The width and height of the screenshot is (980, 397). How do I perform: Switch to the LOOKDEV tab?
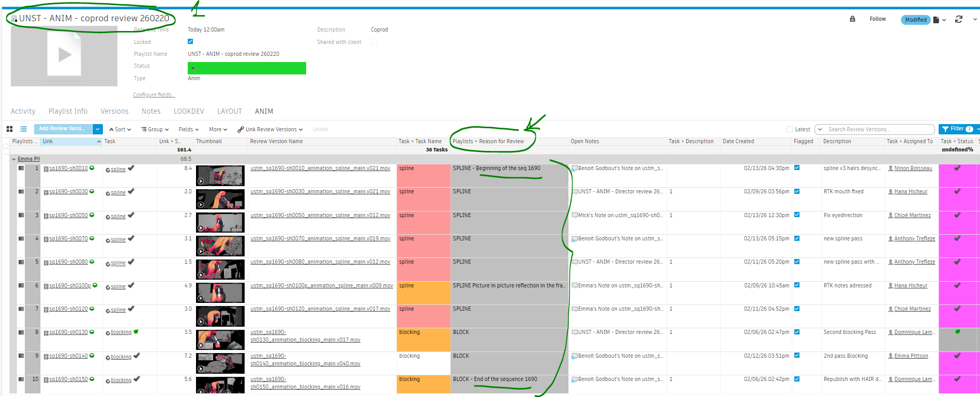click(189, 111)
